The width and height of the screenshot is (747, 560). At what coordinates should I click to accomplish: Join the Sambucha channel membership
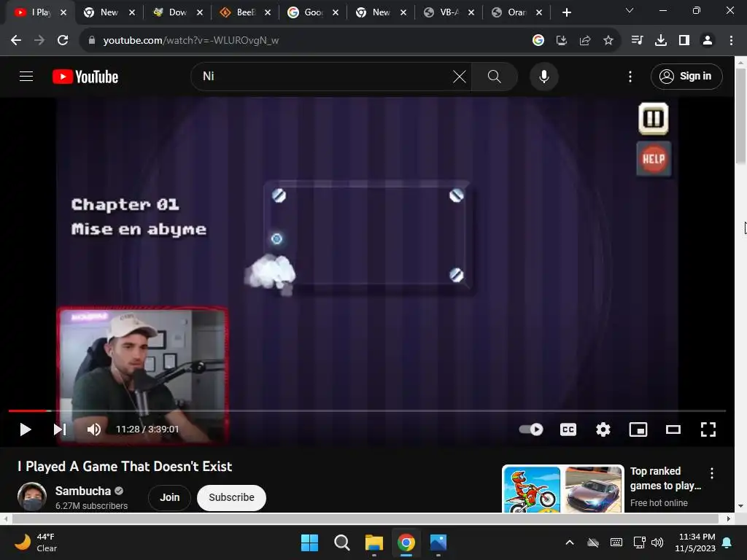pos(169,497)
